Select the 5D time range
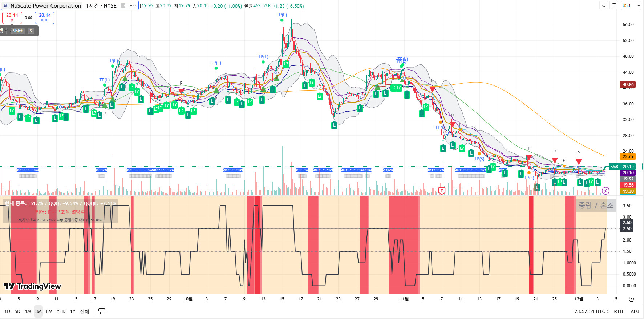The width and height of the screenshot is (644, 319). (x=17, y=311)
